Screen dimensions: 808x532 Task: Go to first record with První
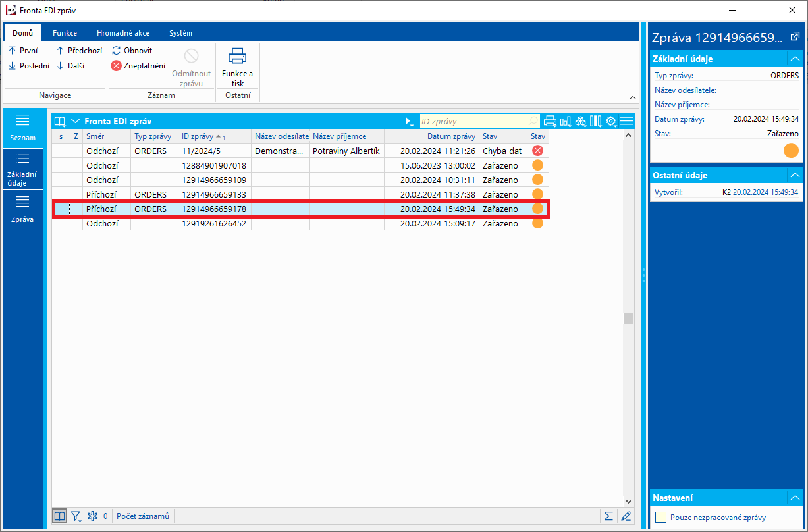point(24,50)
